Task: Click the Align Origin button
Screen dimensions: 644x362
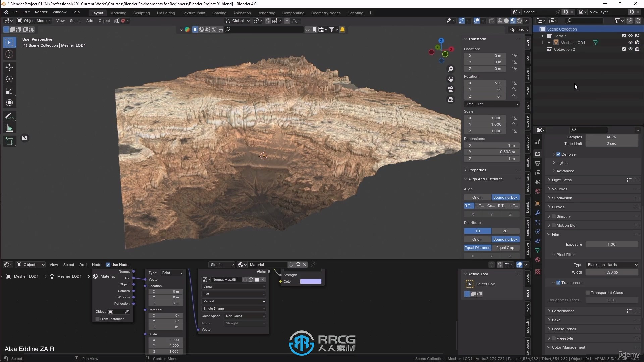Action: 477,197
